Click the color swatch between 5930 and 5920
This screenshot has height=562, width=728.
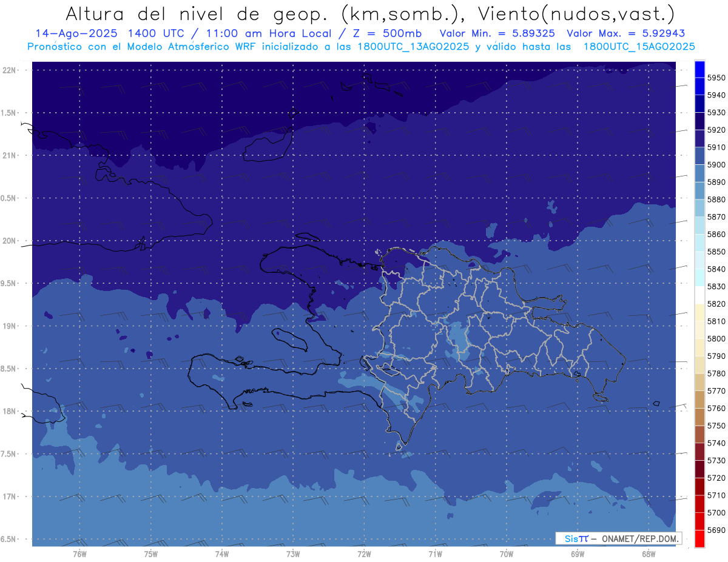point(699,121)
